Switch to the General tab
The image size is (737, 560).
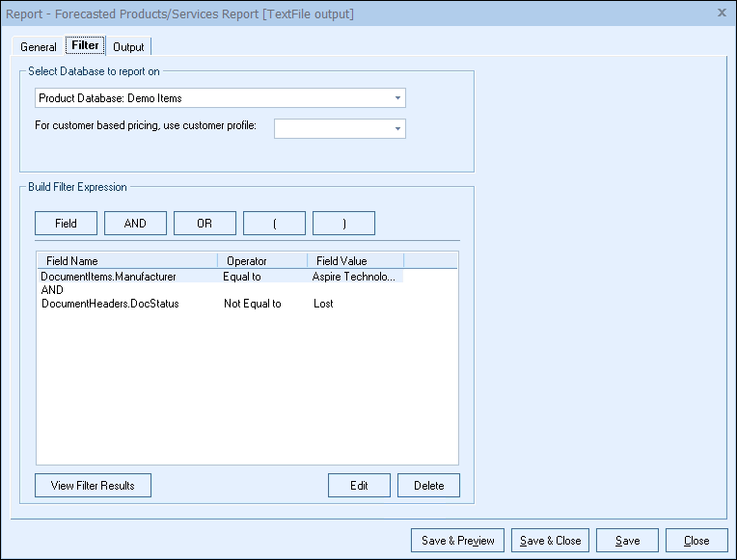coord(39,47)
